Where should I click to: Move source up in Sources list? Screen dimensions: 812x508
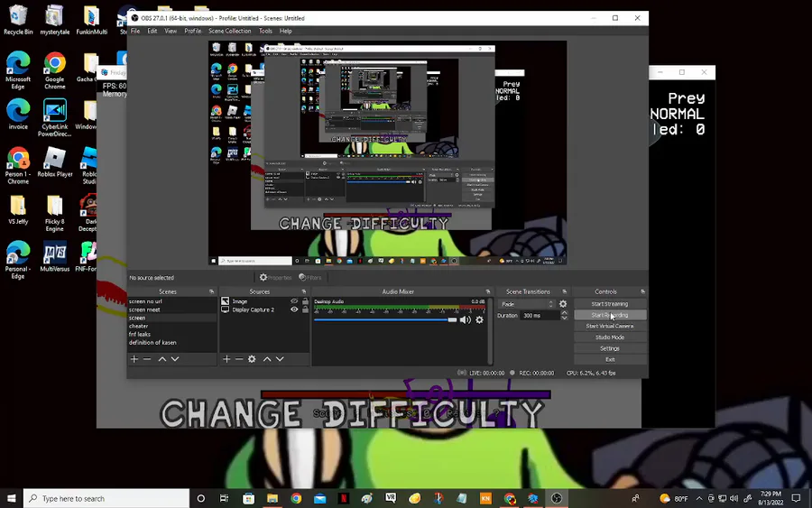click(267, 359)
